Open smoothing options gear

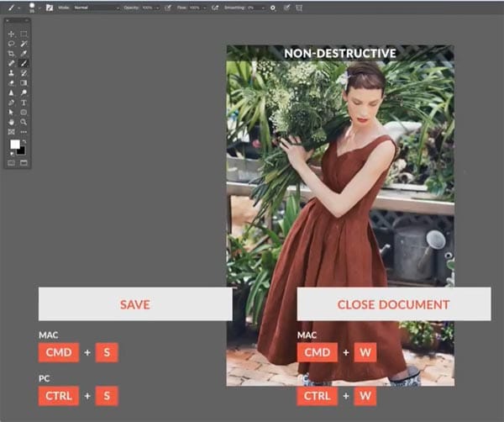click(272, 7)
